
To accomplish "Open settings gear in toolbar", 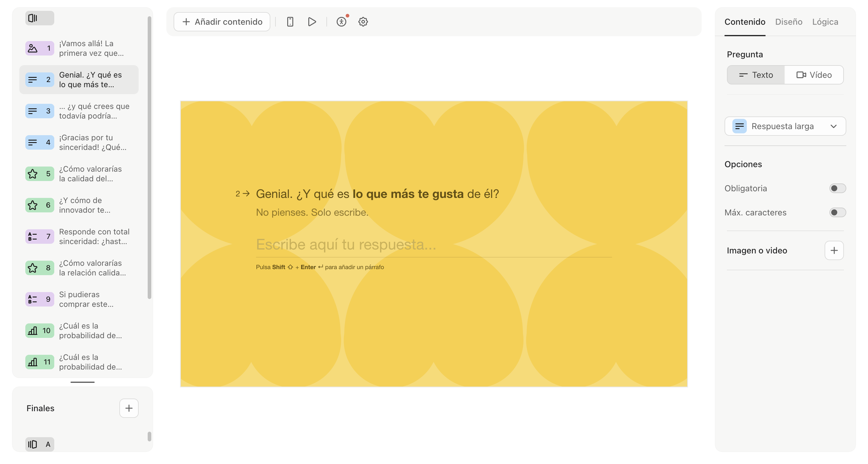I will [363, 22].
